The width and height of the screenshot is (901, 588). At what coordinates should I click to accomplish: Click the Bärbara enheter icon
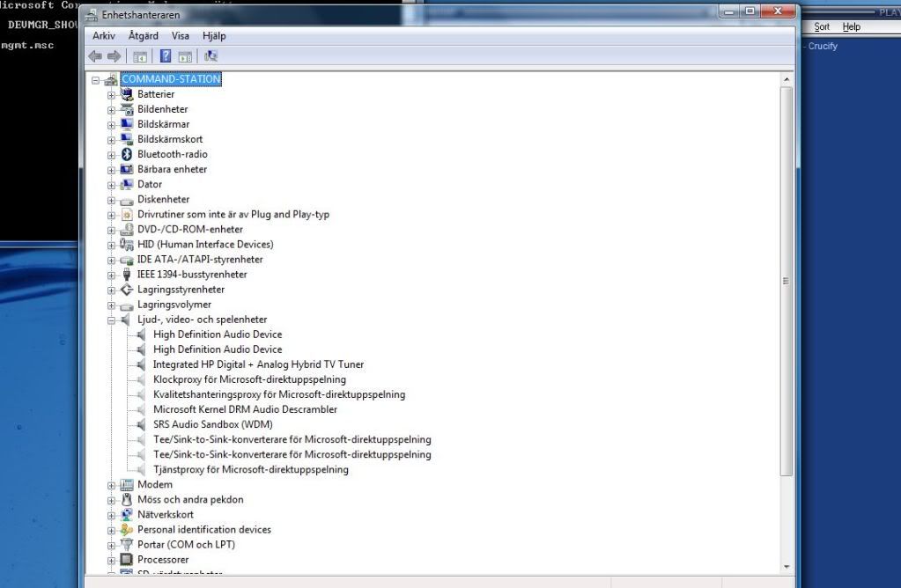click(127, 169)
